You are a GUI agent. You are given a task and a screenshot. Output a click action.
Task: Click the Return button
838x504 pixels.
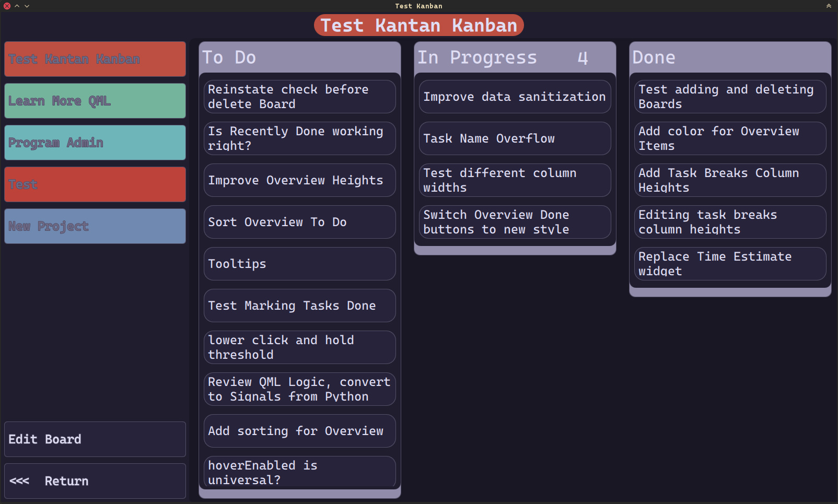95,480
